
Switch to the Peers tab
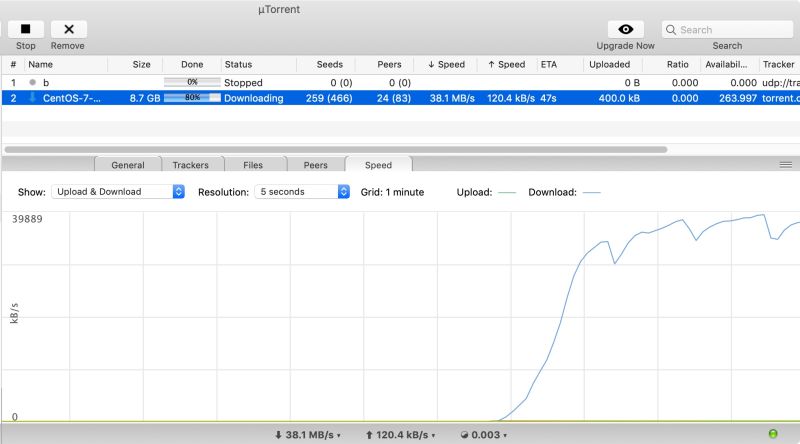point(315,165)
